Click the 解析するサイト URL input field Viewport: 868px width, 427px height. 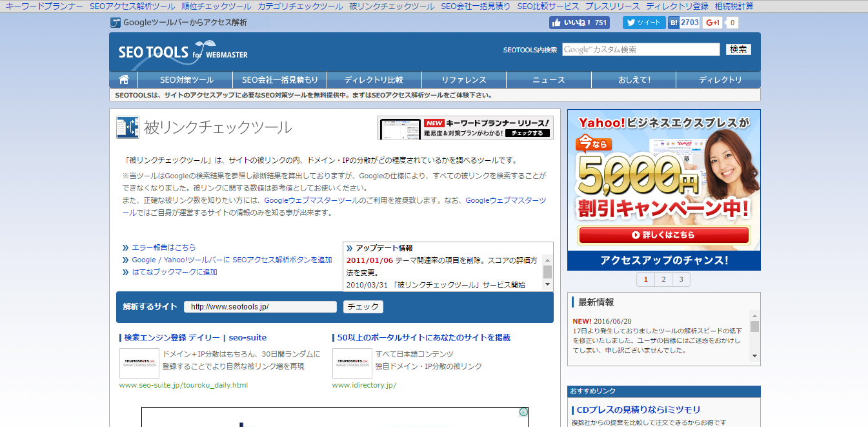tap(260, 307)
